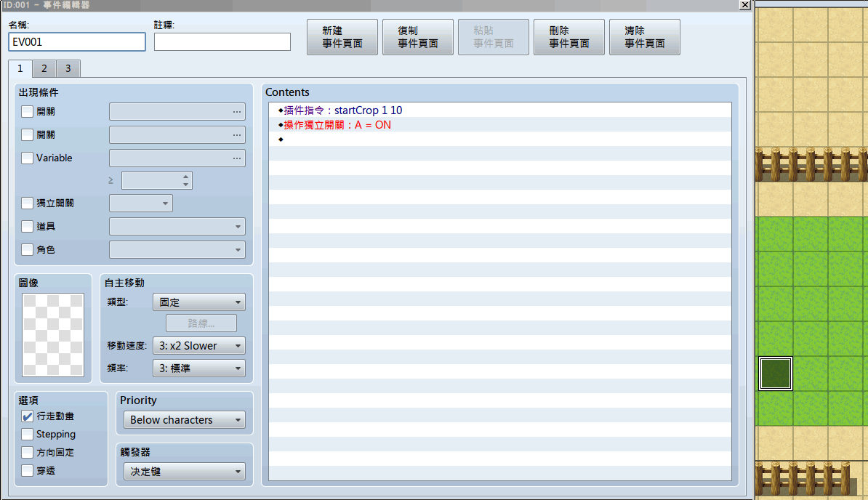Click the 複制事件頁面 button

(x=418, y=37)
